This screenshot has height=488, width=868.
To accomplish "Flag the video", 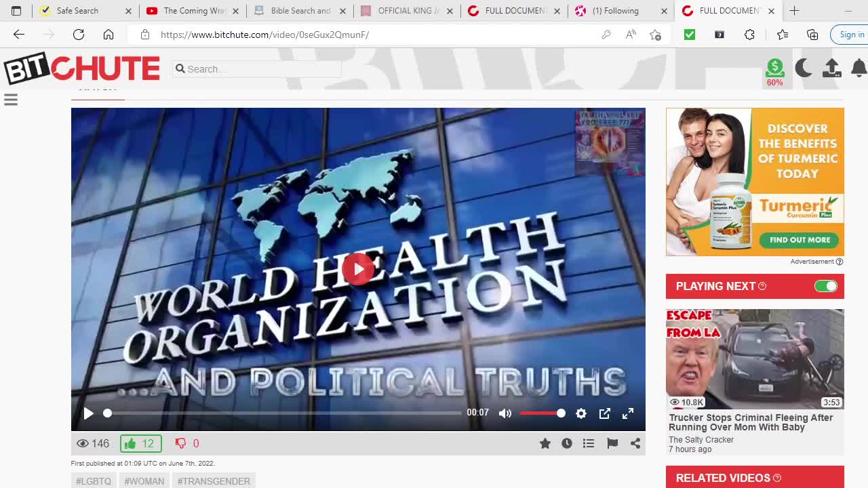I will point(612,443).
